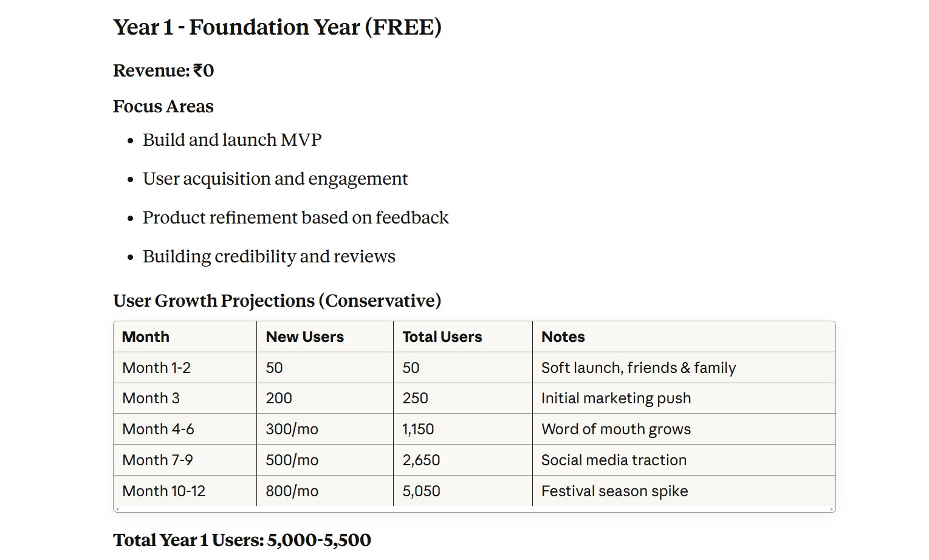Click the table's left scroll arrow
The image size is (929, 560).
tap(117, 510)
